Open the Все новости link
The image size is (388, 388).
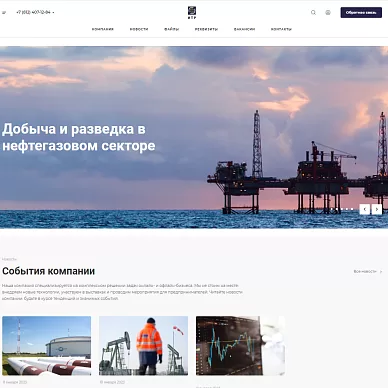[x=368, y=272]
